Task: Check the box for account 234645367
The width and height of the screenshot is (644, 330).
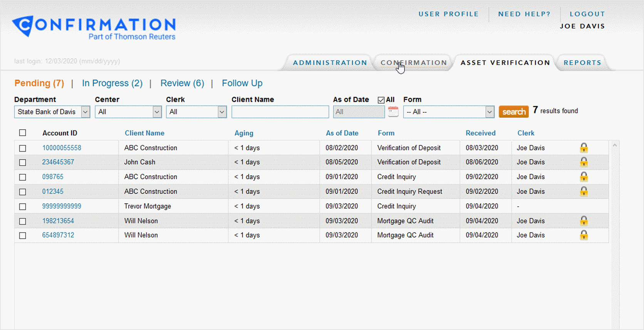Action: pos(23,162)
